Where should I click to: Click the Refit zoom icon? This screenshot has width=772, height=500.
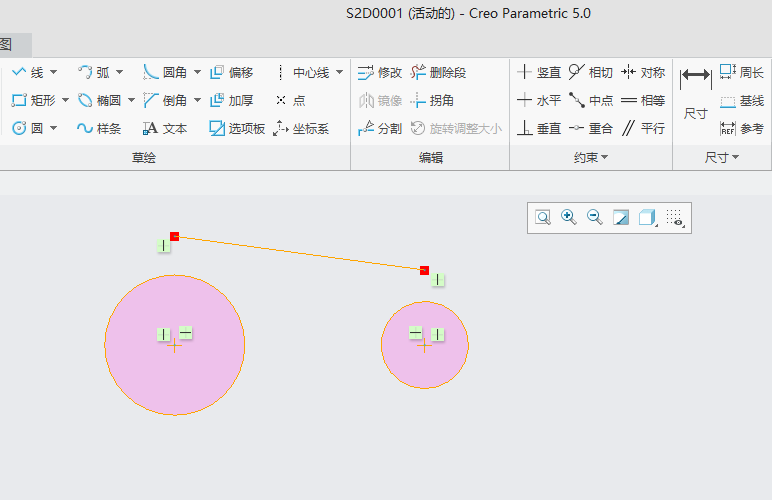pos(543,218)
